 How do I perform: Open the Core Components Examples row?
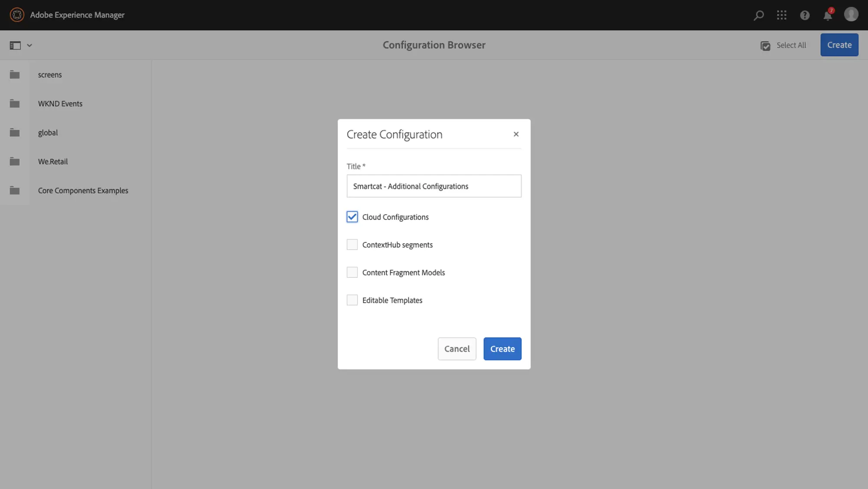coord(76,190)
